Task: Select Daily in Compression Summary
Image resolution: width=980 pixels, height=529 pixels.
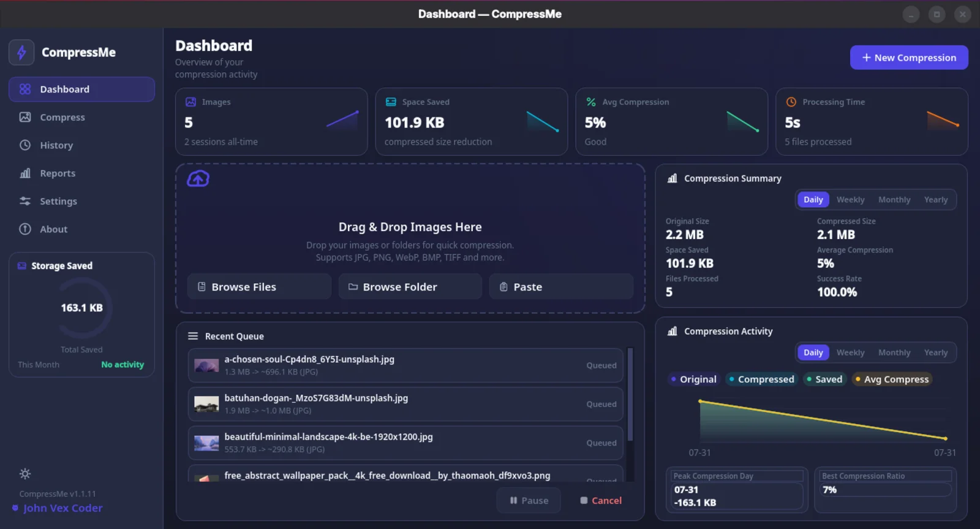Action: (x=813, y=200)
